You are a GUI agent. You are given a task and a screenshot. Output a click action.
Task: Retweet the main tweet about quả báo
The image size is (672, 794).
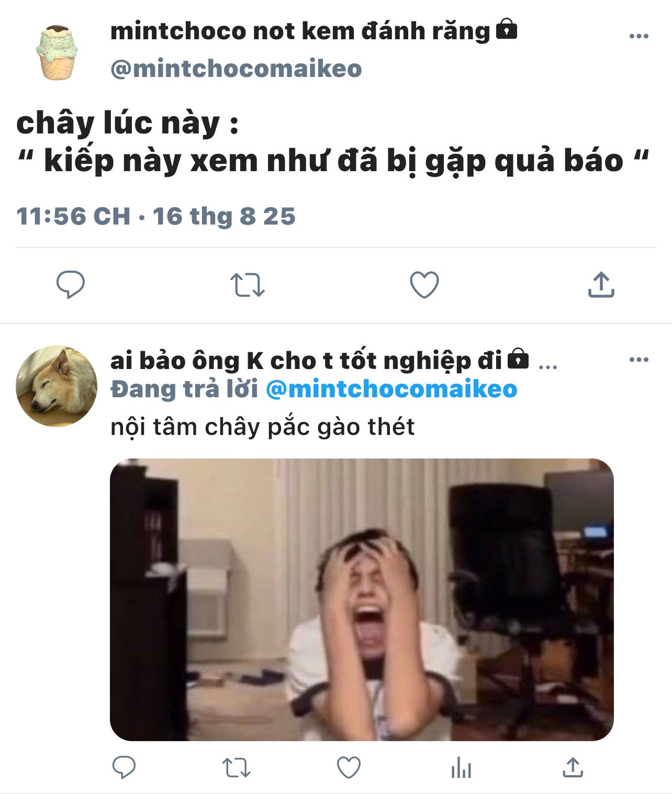(248, 285)
